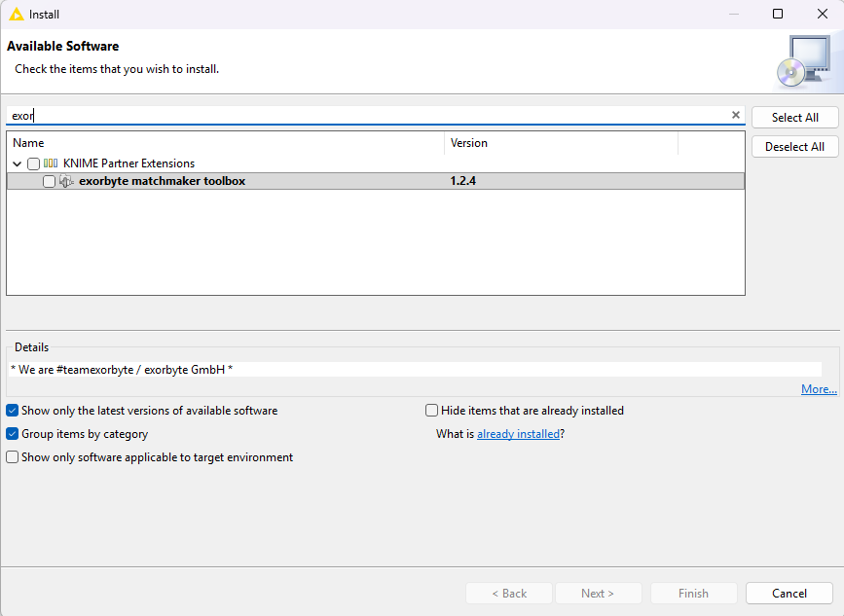
Task: Click the exorbyte matchmaker toolbox feature icon
Action: click(x=66, y=181)
